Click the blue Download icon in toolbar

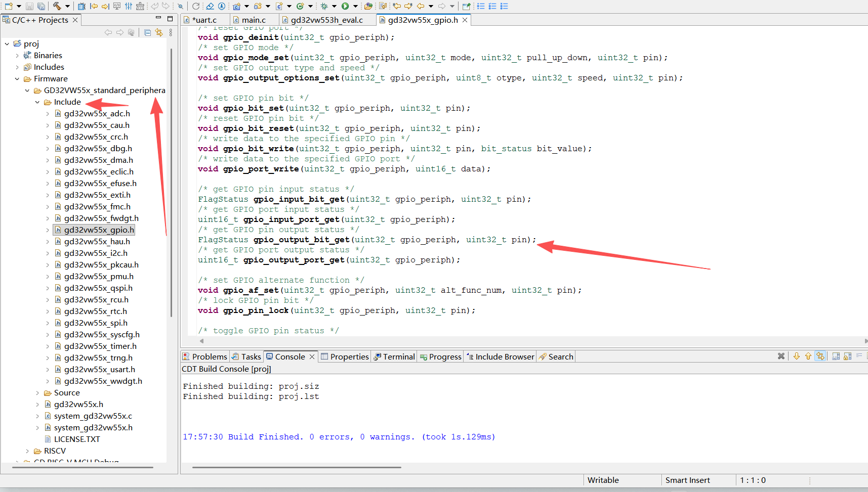point(222,6)
